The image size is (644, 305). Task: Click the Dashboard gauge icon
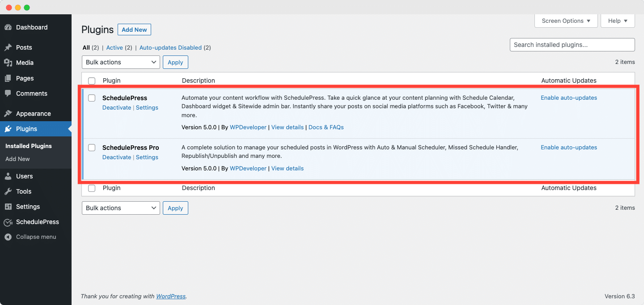8,27
